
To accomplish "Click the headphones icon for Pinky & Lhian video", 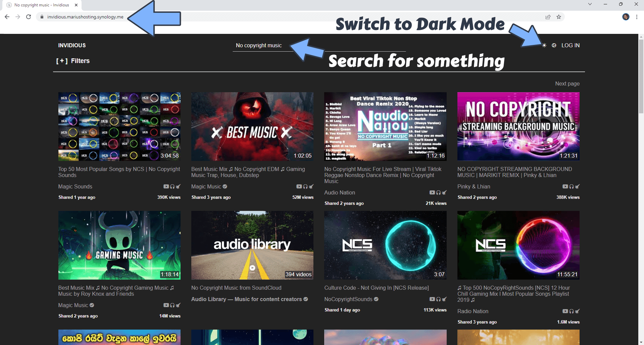I will point(572,187).
